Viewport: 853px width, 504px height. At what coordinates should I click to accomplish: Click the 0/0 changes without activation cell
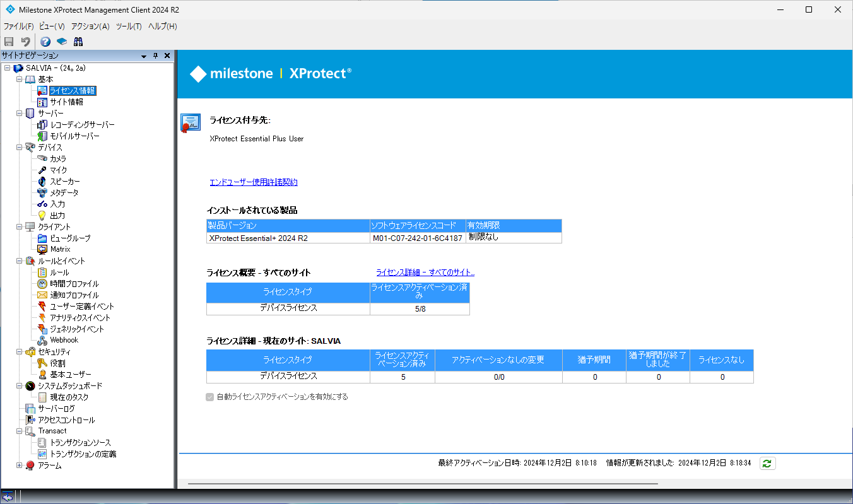click(498, 377)
